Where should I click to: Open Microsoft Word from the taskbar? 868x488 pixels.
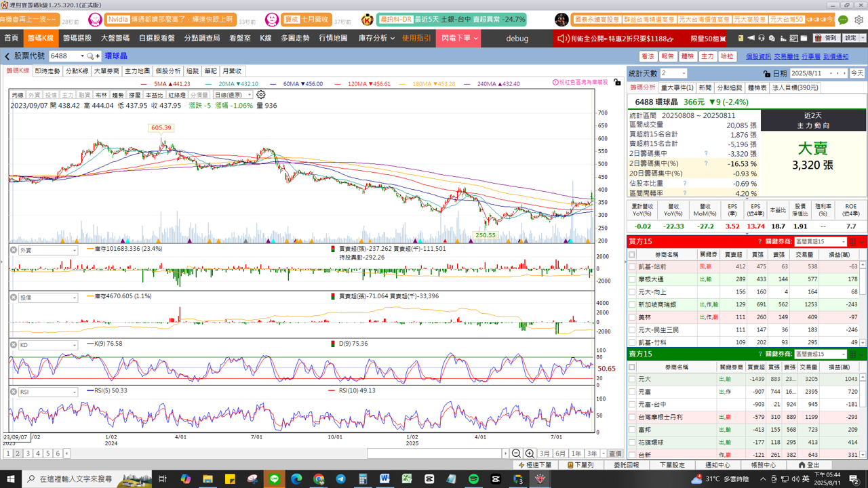click(x=384, y=479)
